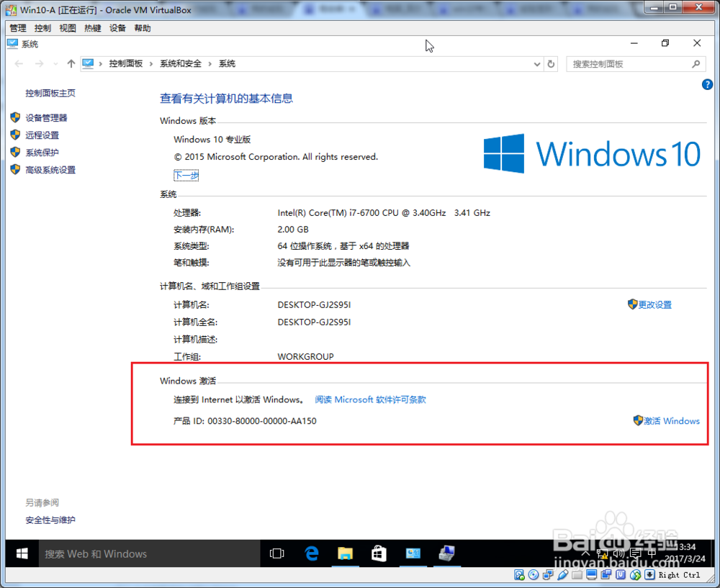This screenshot has height=588, width=720.
Task: Open the 视图 menu in the menu bar
Action: [67, 27]
